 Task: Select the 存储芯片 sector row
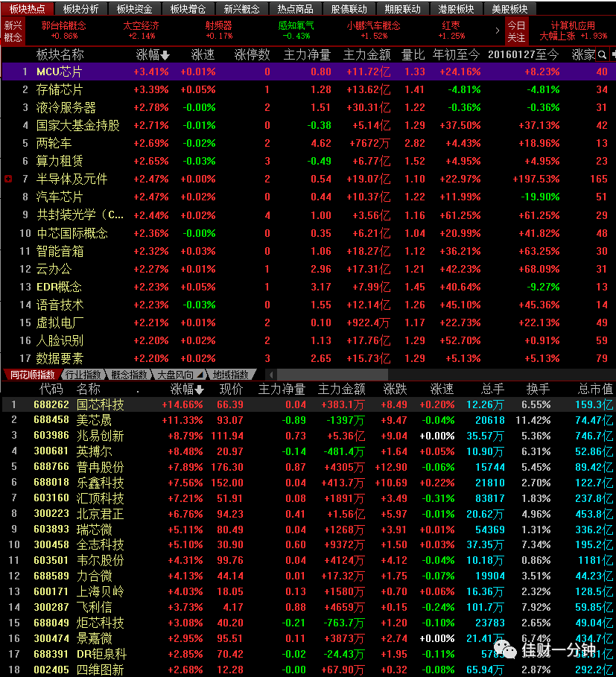308,89
